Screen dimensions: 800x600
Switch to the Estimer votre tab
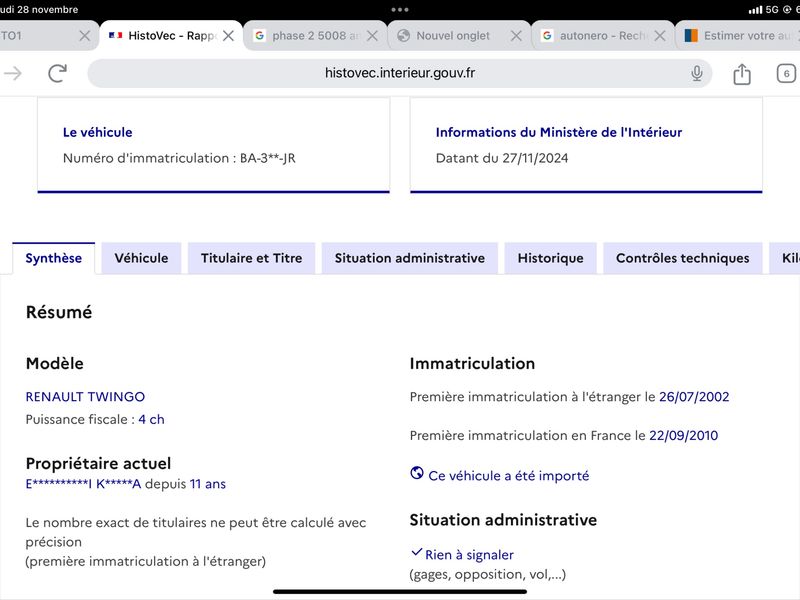(x=739, y=36)
